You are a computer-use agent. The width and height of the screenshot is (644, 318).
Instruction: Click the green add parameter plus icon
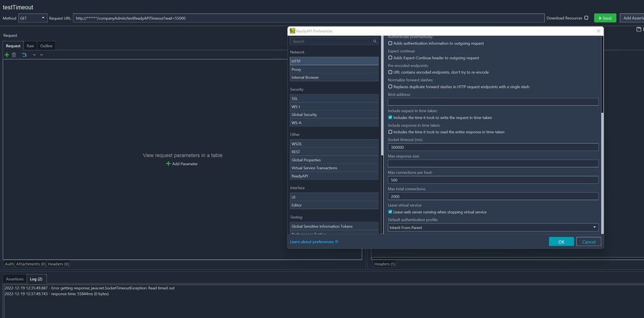coord(7,55)
